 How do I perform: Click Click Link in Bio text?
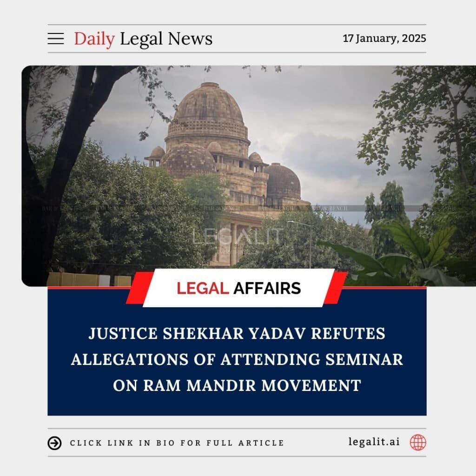coord(177,443)
